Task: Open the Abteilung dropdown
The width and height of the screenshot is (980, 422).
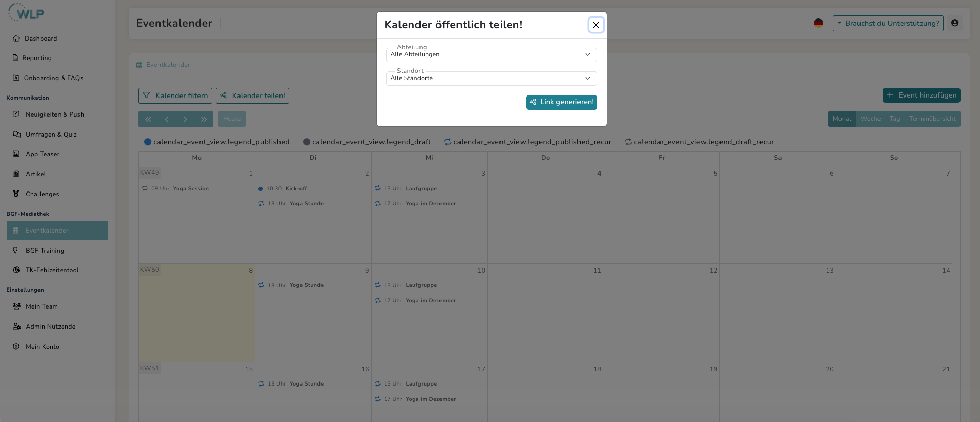Action: [491, 55]
